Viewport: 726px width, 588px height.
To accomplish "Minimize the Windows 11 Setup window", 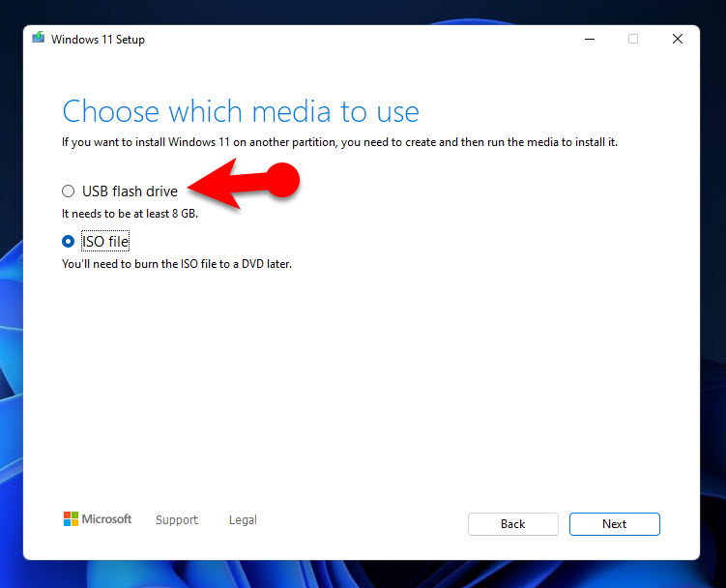I will click(x=590, y=40).
